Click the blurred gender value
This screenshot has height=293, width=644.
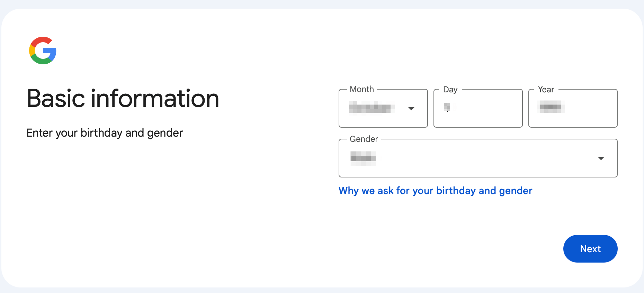coord(363,158)
